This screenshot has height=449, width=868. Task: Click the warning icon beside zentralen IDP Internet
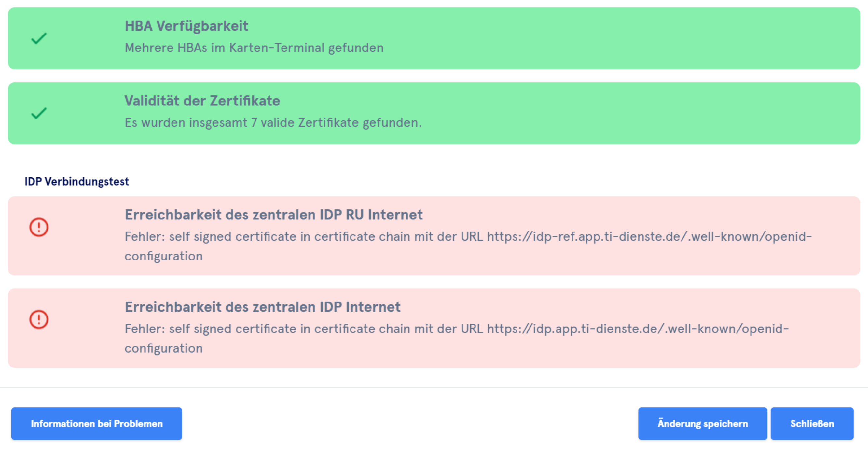tap(39, 319)
